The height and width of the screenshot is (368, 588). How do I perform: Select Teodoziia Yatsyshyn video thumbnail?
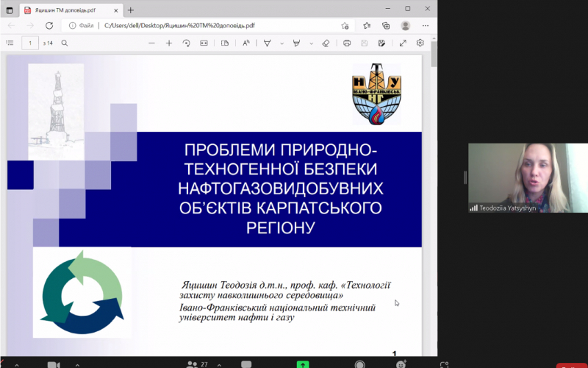tap(528, 177)
